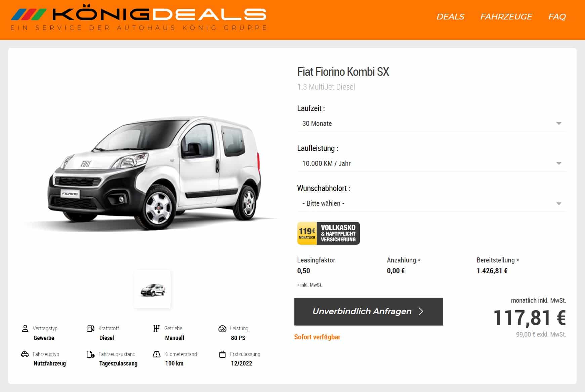Image resolution: width=585 pixels, height=392 pixels.
Task: Open the FAQ menu link
Action: point(557,17)
